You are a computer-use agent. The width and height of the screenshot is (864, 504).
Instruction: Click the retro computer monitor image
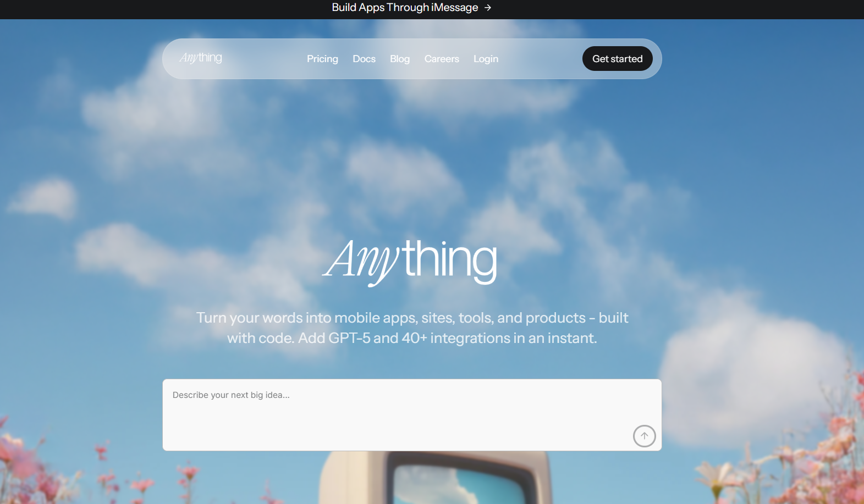436,478
